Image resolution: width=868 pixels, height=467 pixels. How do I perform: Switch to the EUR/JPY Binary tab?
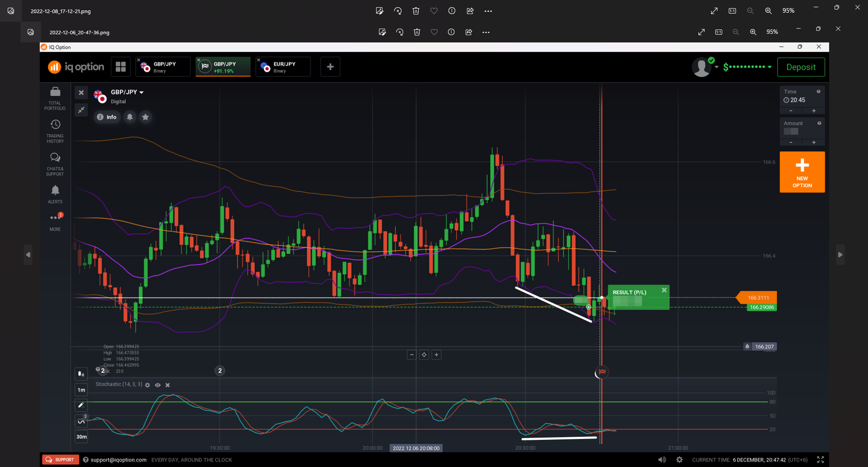[x=283, y=67]
